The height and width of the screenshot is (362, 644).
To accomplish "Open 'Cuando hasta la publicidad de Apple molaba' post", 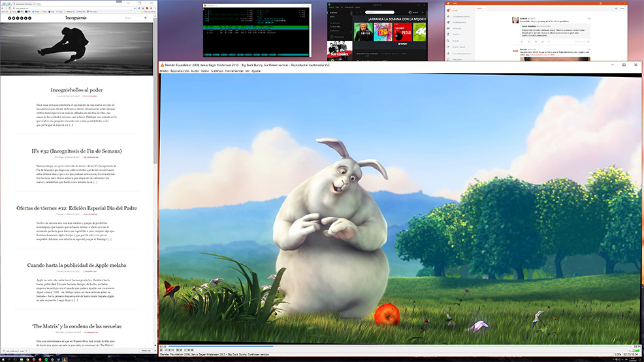I will click(x=76, y=265).
